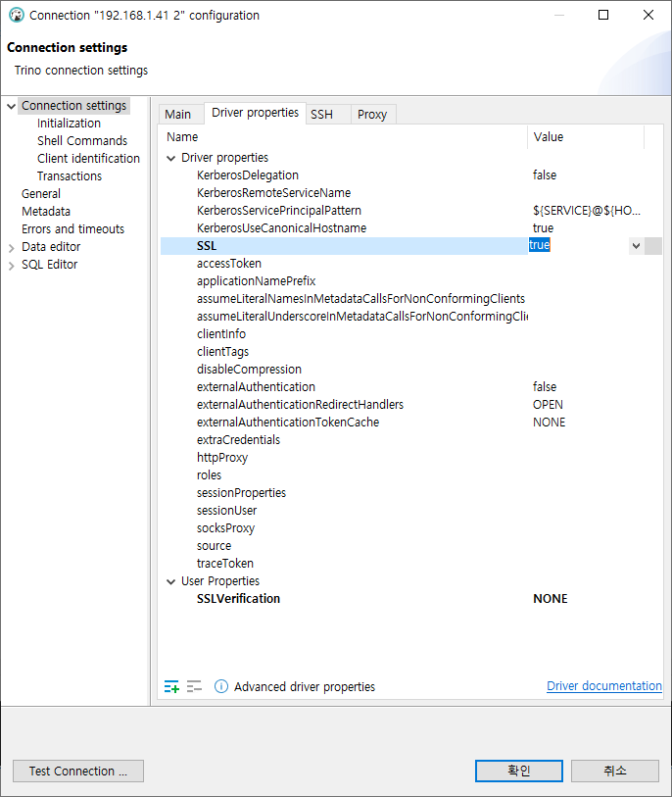Confirm with the 확인 button
The height and width of the screenshot is (797, 672).
click(x=518, y=772)
